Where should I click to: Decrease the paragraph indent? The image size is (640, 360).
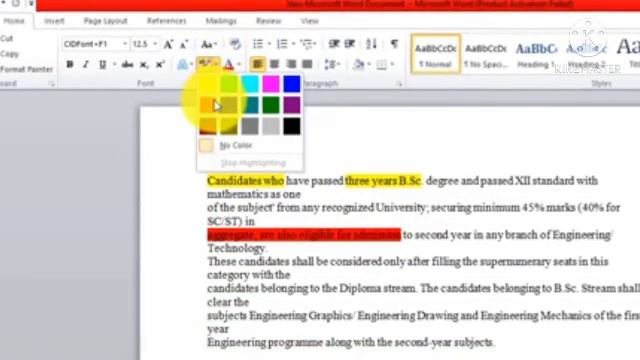point(334,44)
